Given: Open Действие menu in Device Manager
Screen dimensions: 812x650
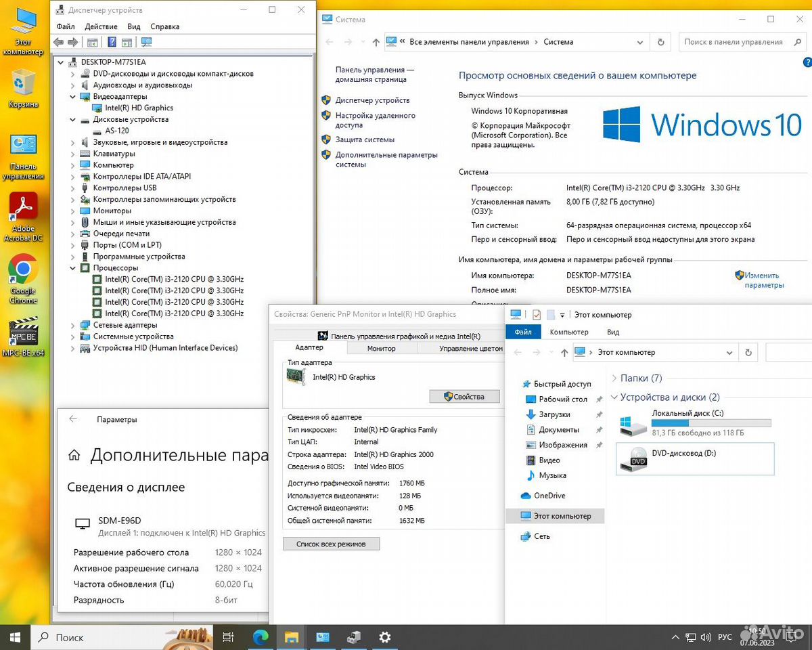Looking at the screenshot, I should 101,26.
